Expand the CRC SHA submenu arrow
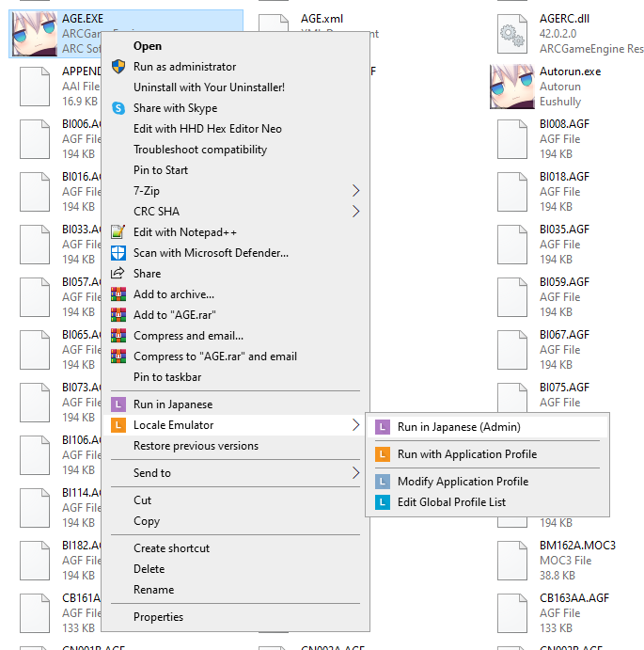 pyautogui.click(x=355, y=212)
